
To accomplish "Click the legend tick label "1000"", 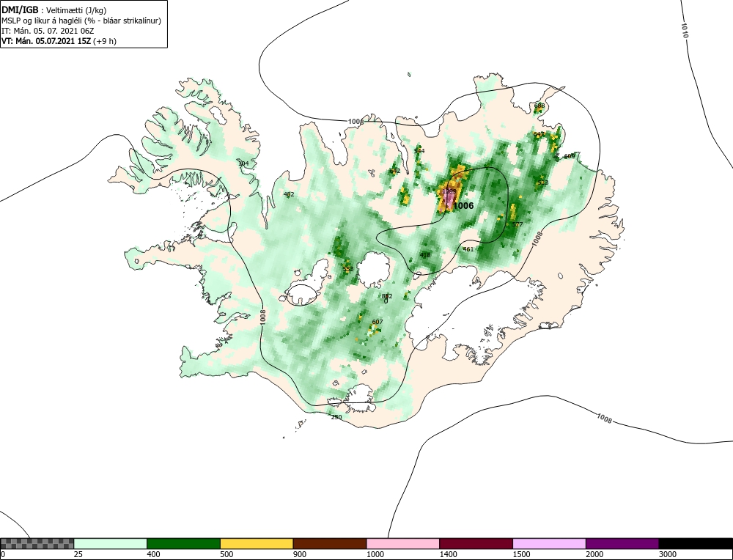I will coord(375,554).
